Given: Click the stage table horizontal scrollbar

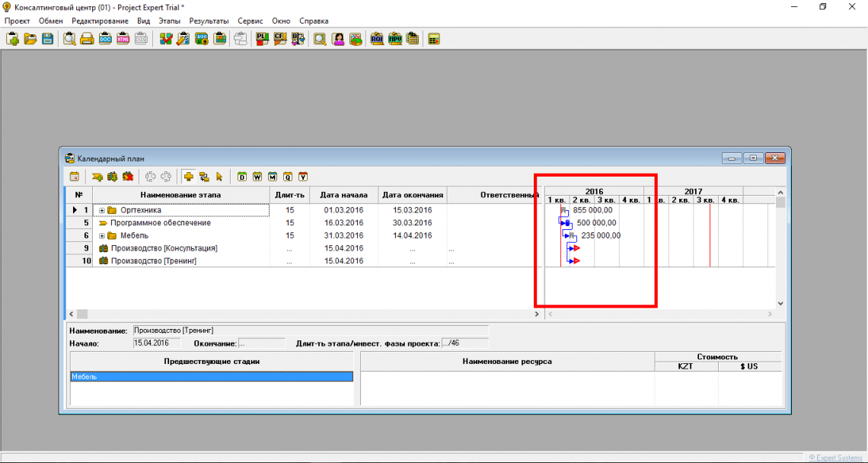Looking at the screenshot, I should point(305,314).
